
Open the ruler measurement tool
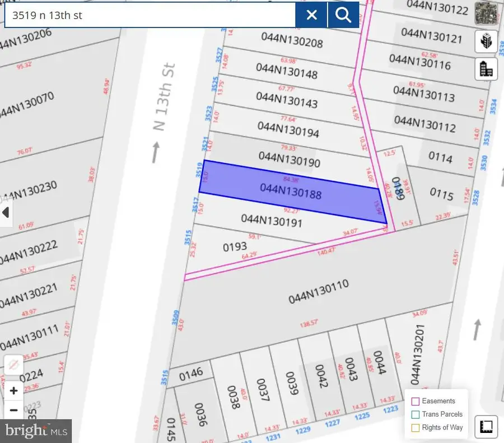click(485, 427)
